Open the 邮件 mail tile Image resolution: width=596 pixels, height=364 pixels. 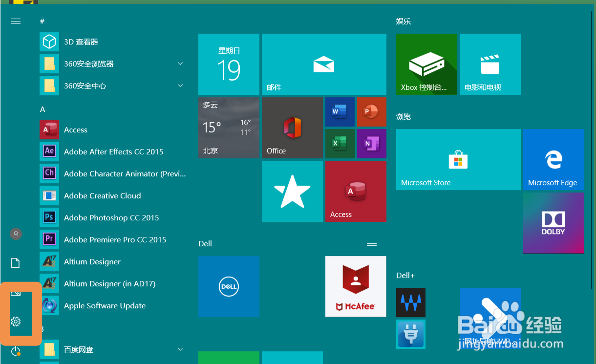(x=324, y=64)
